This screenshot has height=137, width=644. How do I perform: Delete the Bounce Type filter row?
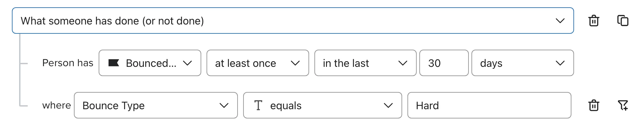(x=594, y=105)
